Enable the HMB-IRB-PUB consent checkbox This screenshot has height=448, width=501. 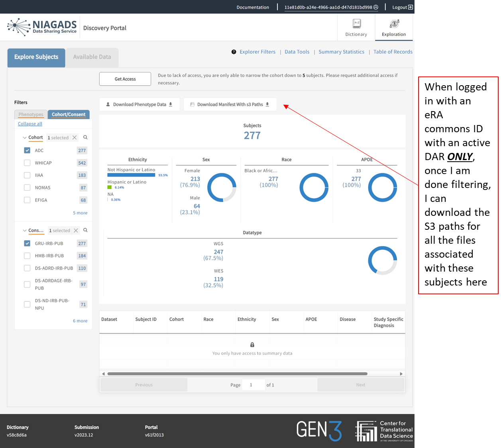click(27, 256)
